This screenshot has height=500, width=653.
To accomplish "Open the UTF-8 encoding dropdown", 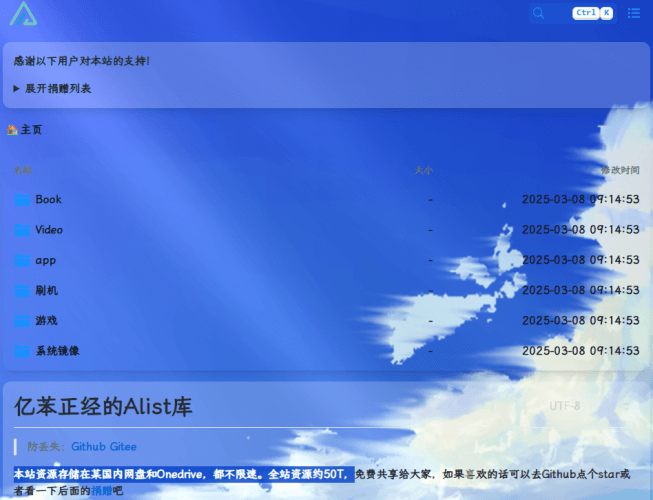I will [x=565, y=406].
